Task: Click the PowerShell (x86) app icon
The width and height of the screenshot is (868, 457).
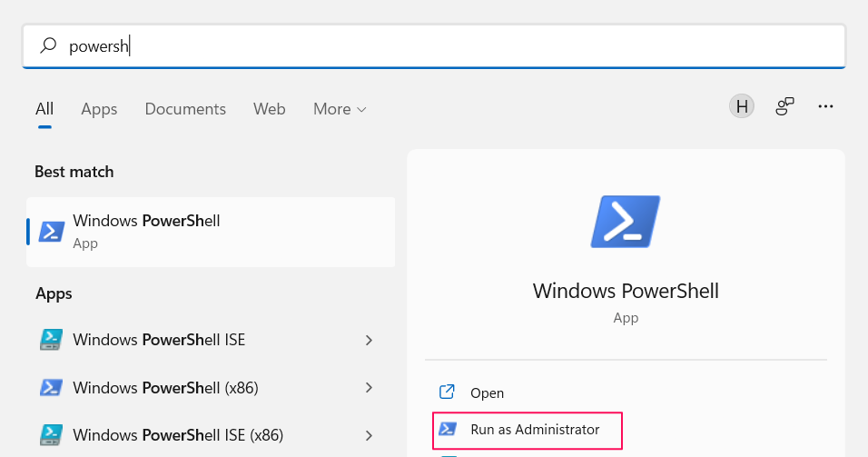Action: 52,387
